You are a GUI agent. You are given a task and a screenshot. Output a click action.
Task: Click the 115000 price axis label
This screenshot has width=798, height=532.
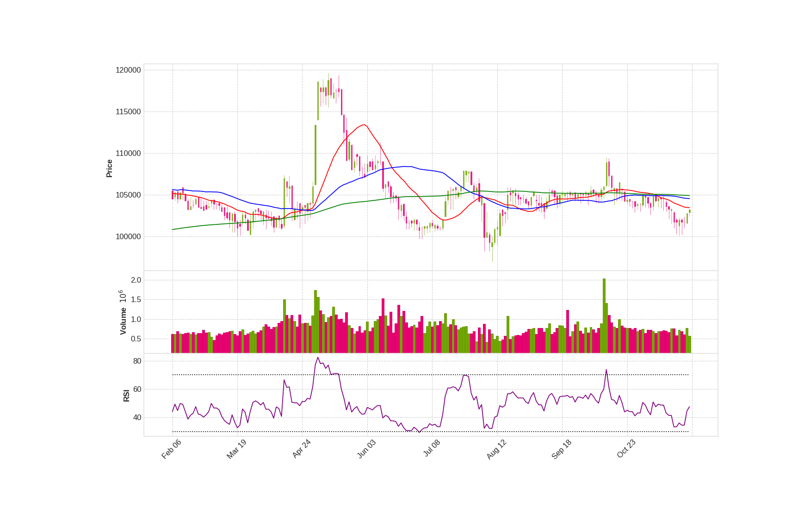coord(128,112)
